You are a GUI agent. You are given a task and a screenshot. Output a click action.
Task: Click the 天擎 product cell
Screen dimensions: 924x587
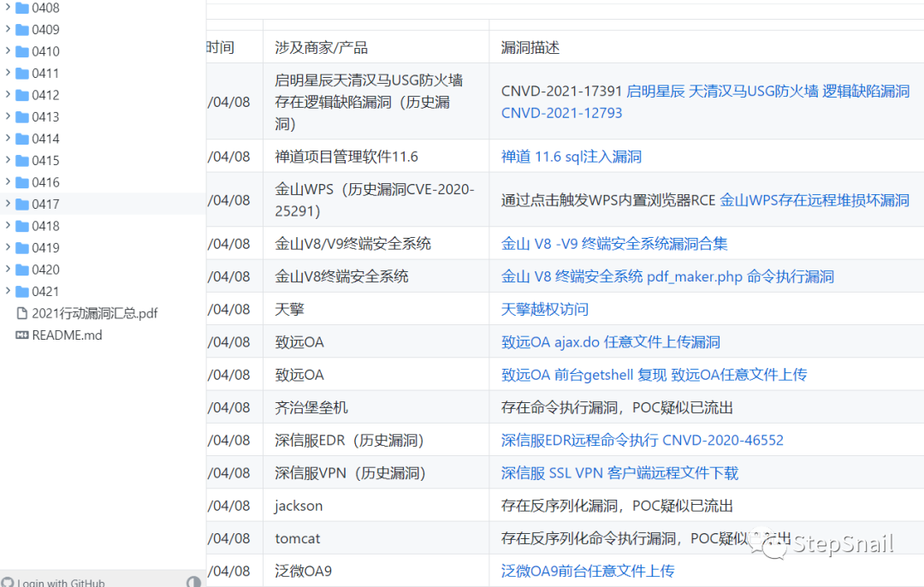click(x=289, y=309)
